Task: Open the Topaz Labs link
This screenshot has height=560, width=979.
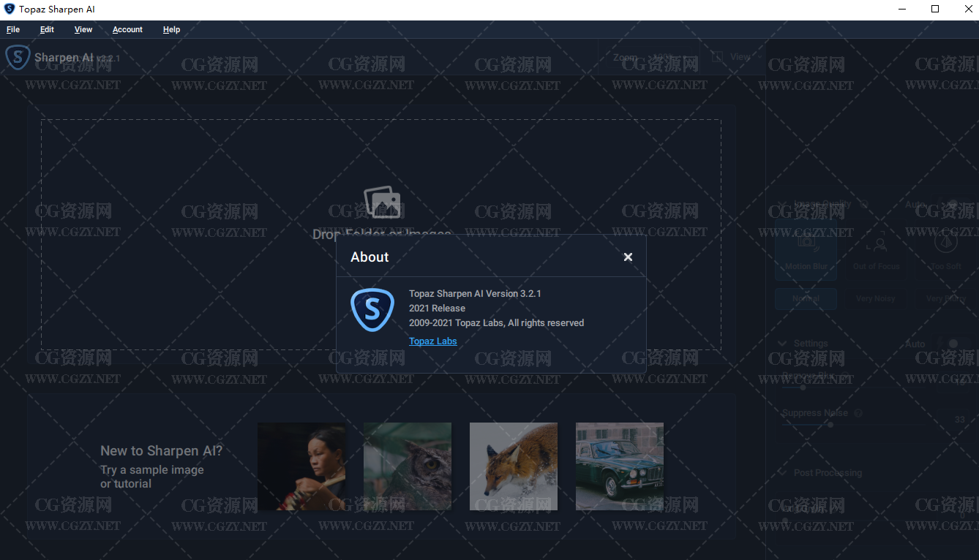Action: coord(432,341)
